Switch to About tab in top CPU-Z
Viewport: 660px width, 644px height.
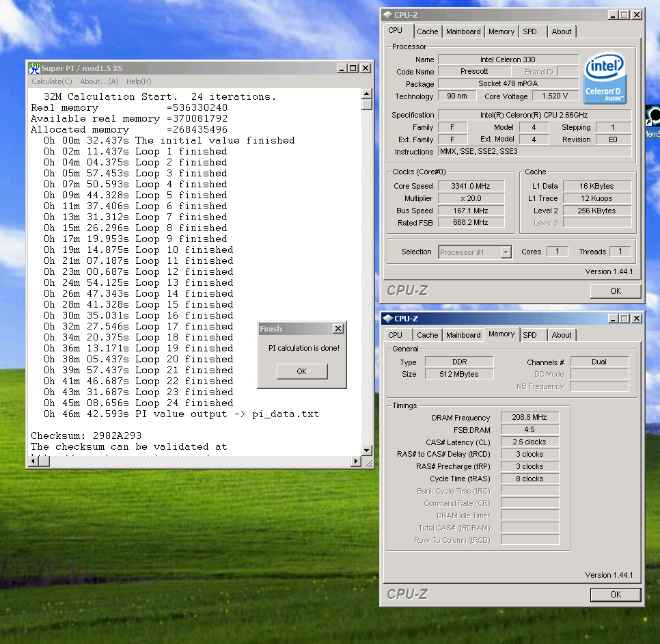pyautogui.click(x=562, y=31)
